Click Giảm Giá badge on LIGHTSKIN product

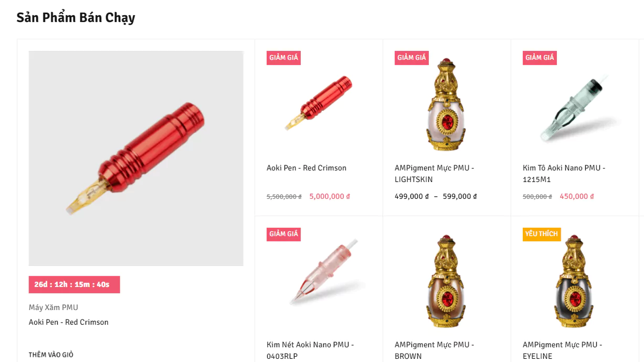411,58
